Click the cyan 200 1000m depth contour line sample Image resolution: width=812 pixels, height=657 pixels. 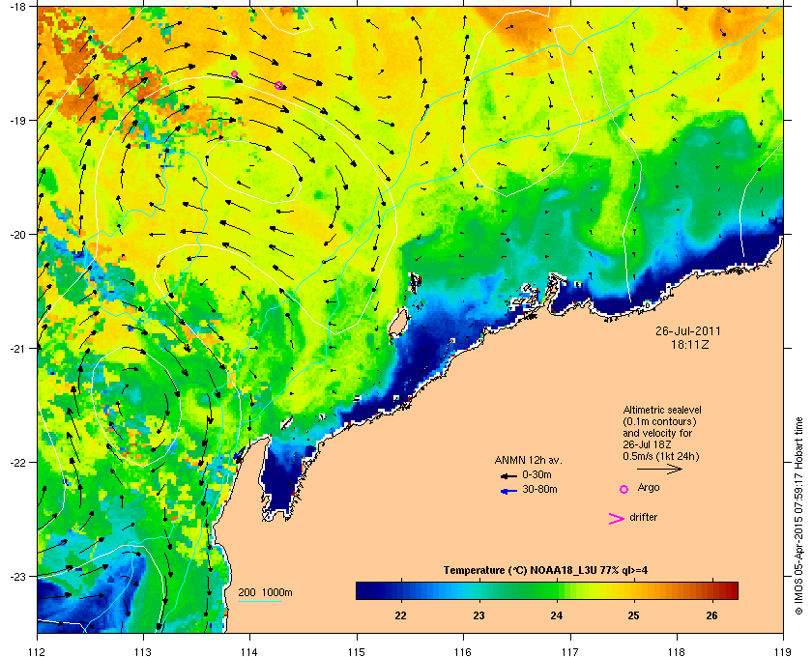click(259, 601)
